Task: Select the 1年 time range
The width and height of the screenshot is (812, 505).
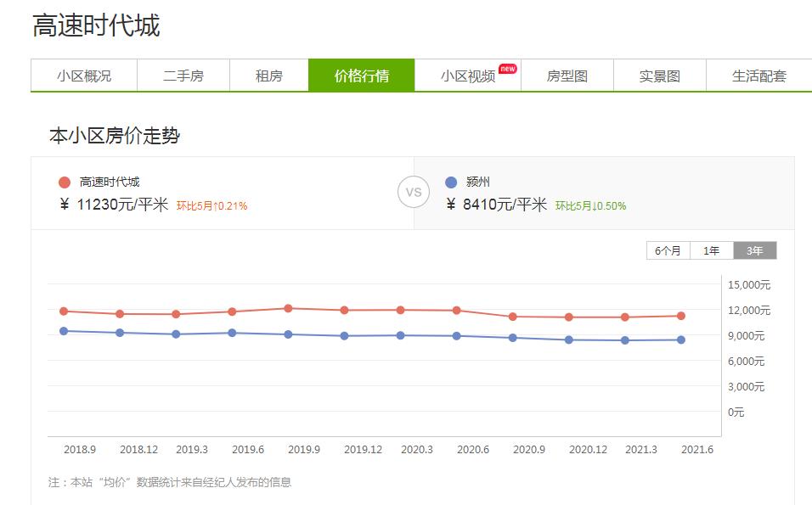Action: pyautogui.click(x=711, y=250)
